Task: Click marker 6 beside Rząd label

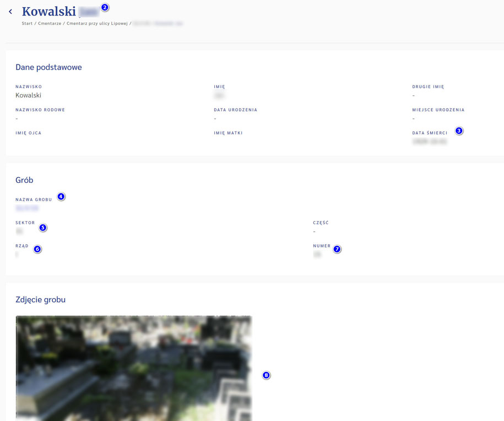Action: coord(37,249)
